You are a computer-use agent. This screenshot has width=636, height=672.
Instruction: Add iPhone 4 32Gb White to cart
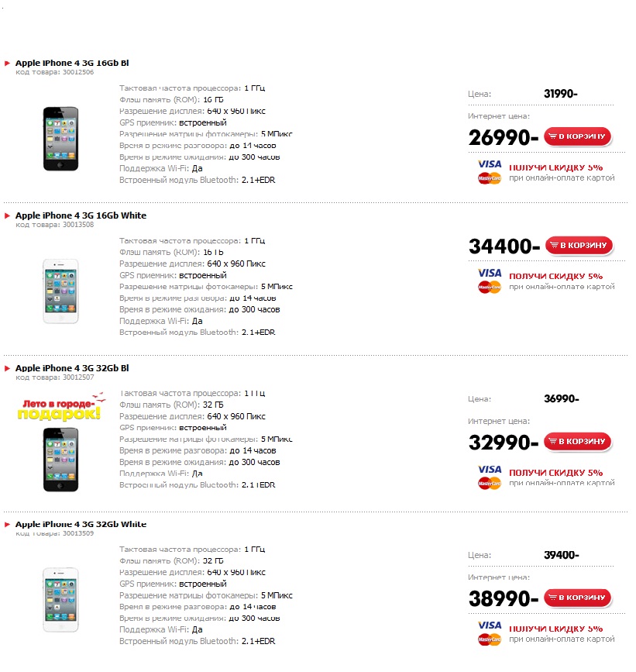click(x=577, y=598)
